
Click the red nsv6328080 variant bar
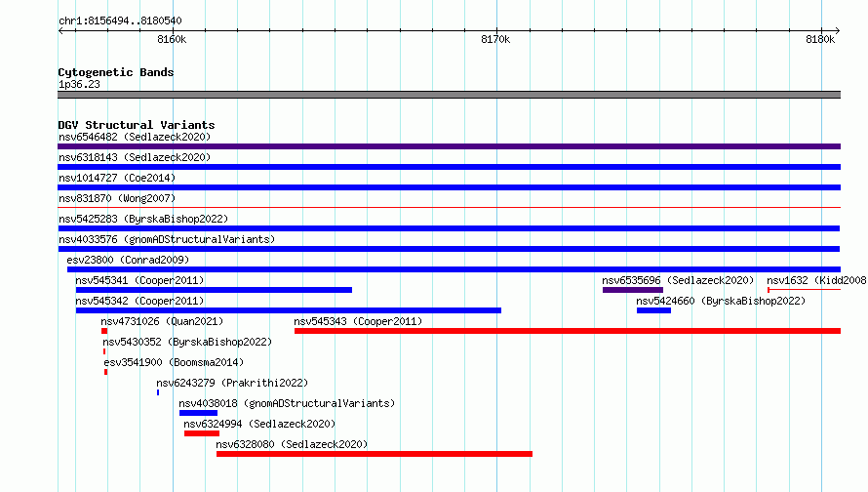[x=375, y=454]
